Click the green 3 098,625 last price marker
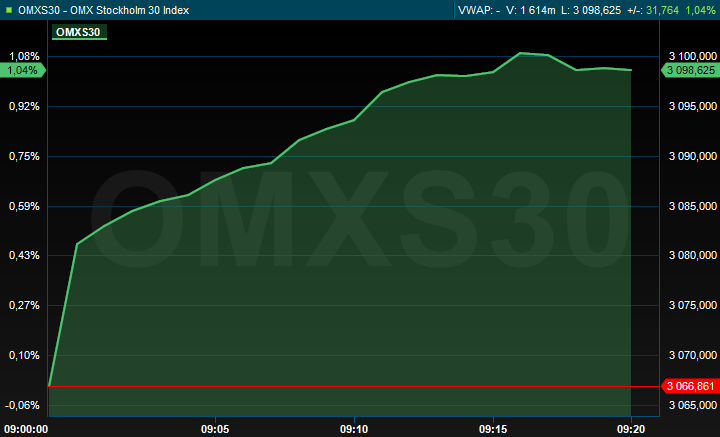The height and width of the screenshot is (437, 720). point(691,70)
